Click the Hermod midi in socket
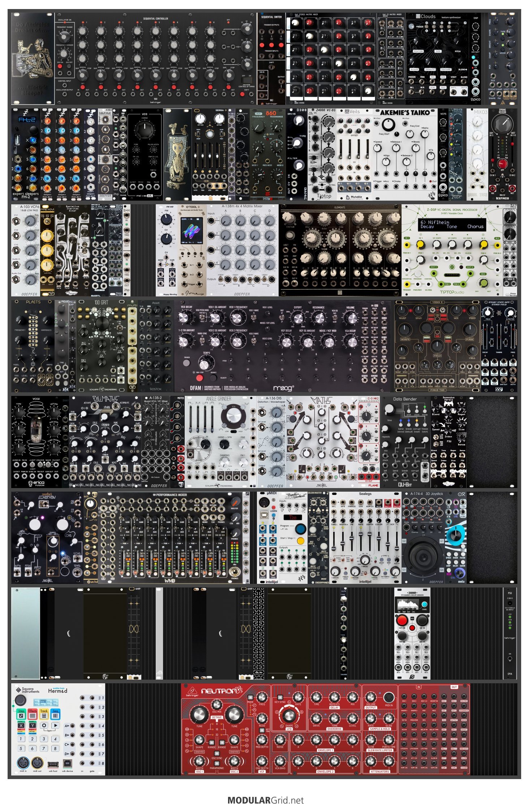The height and width of the screenshot is (808, 532). coord(23,763)
